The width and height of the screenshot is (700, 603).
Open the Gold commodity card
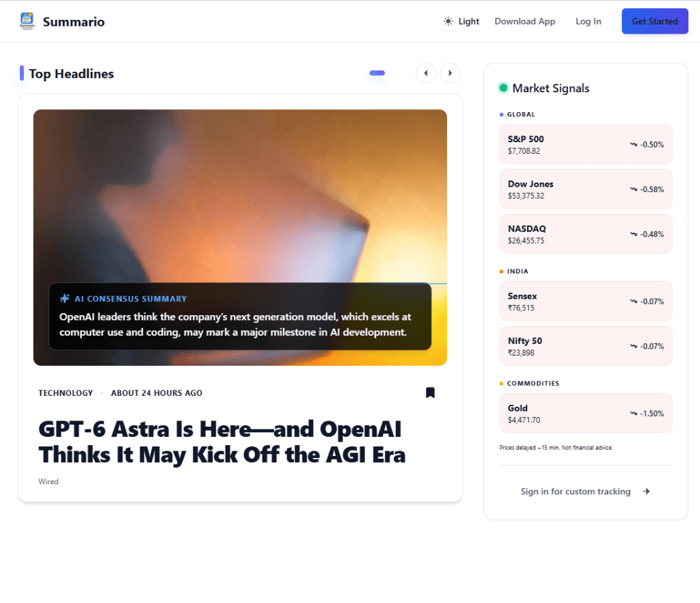[586, 414]
